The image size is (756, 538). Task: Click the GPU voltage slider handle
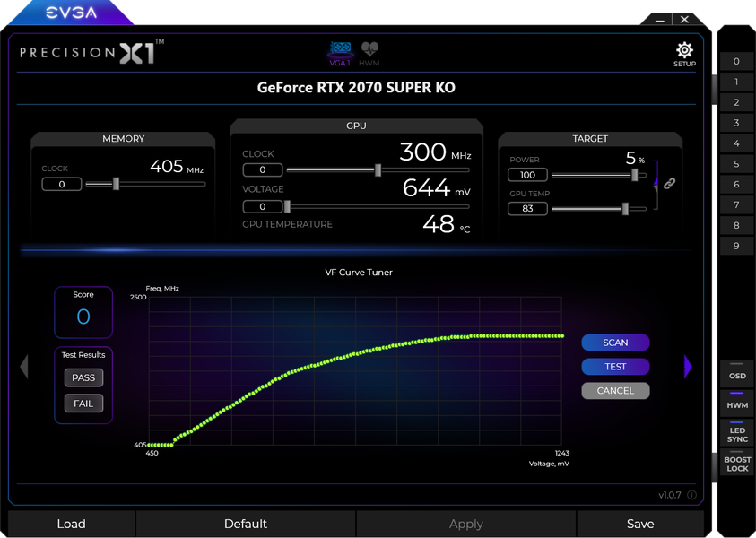[x=287, y=206]
